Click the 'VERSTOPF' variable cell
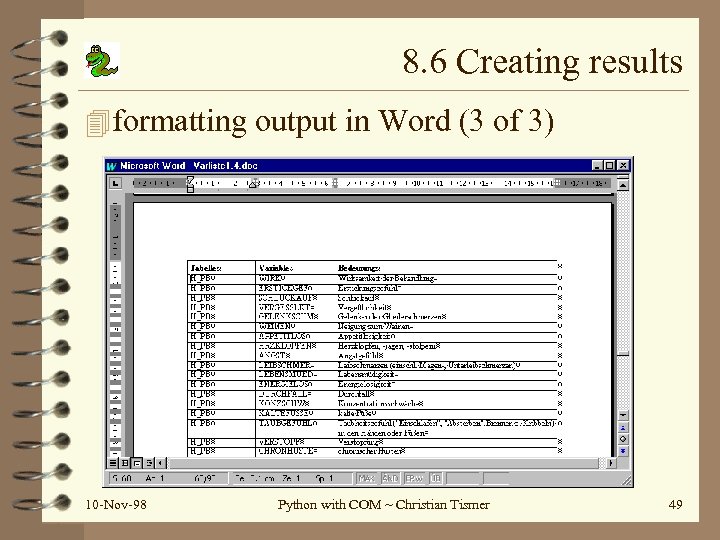The image size is (720, 540). pos(296,442)
